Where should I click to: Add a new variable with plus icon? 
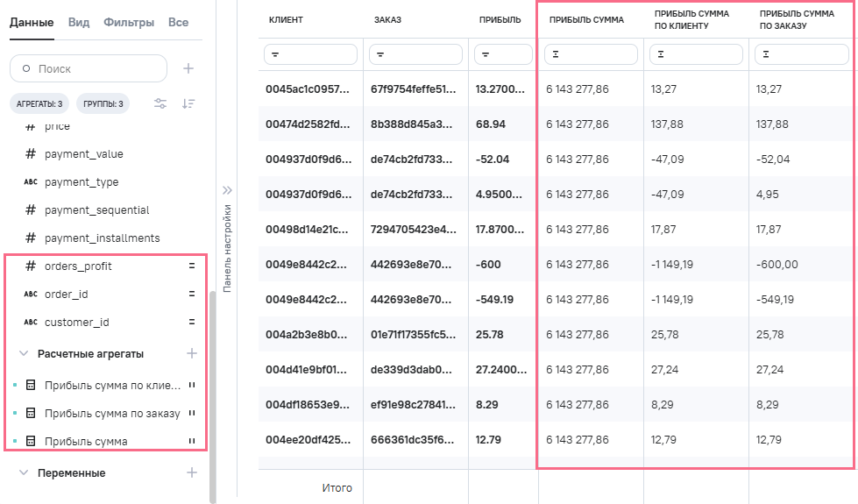click(192, 472)
